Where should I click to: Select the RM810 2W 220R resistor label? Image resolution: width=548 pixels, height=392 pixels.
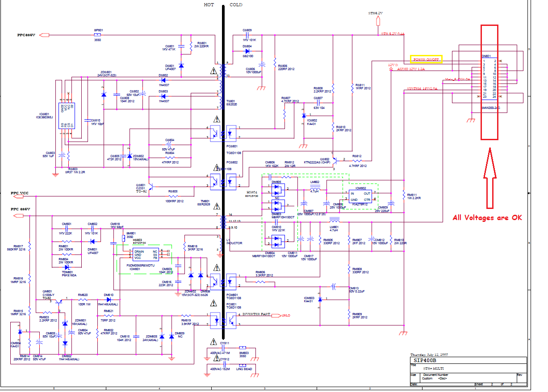[400, 242]
